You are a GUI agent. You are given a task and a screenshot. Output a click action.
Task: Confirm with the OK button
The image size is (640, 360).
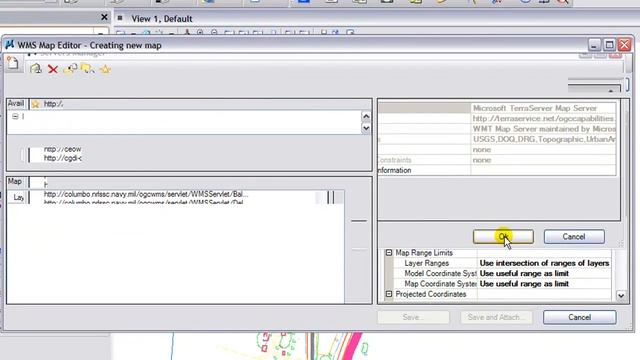point(503,237)
